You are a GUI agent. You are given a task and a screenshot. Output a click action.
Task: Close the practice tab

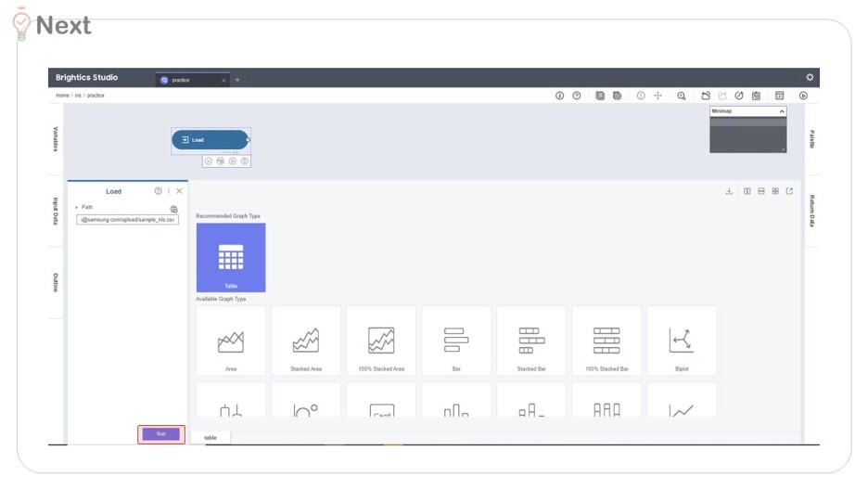(223, 81)
